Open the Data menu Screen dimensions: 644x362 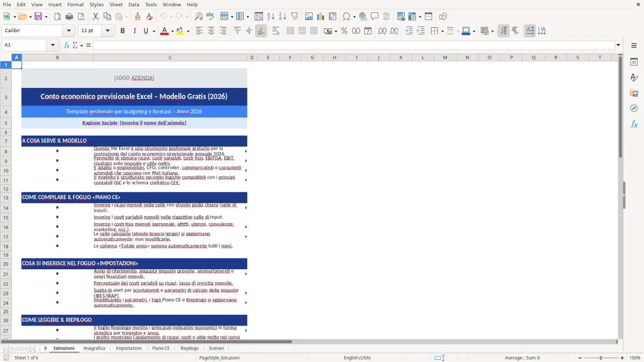134,4
